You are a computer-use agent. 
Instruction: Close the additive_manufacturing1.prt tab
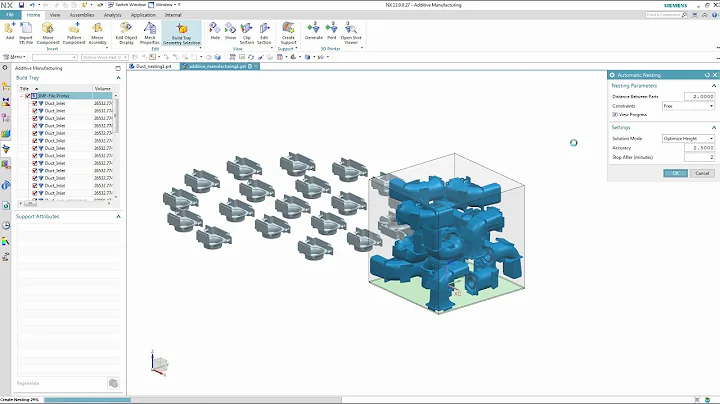(256, 67)
